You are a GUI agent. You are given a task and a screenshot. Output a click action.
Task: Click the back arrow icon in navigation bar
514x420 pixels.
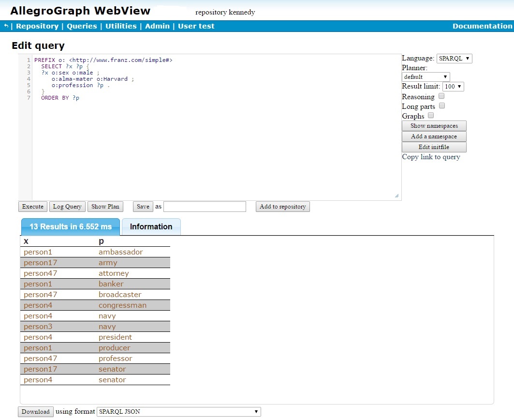coord(6,26)
